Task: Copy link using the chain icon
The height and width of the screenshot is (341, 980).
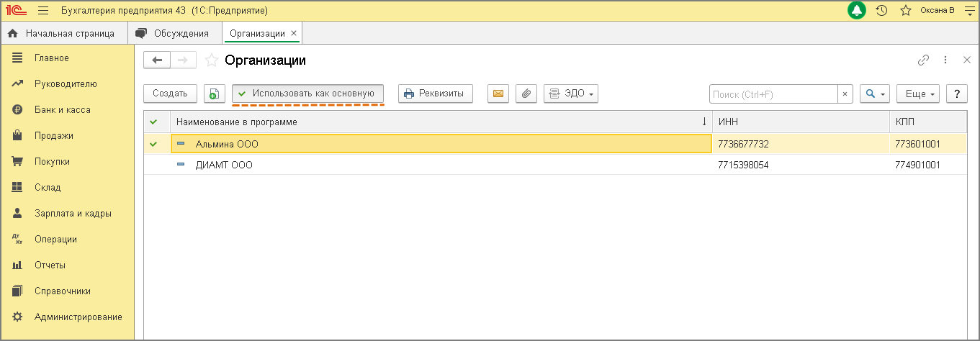Action: click(x=923, y=60)
